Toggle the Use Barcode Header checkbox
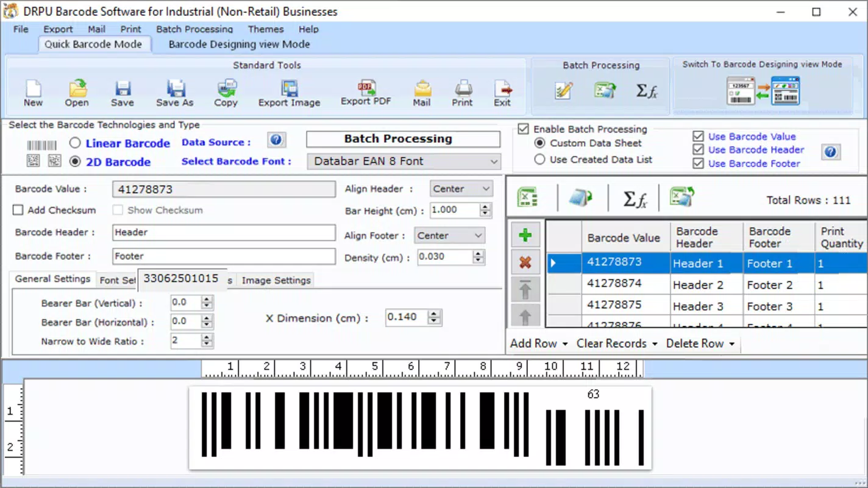 click(x=698, y=149)
